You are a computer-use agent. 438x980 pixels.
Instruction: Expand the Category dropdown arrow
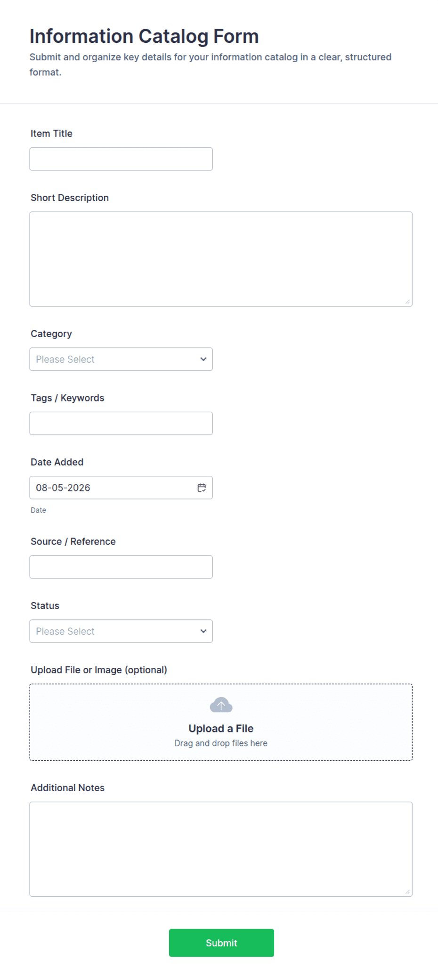(203, 359)
